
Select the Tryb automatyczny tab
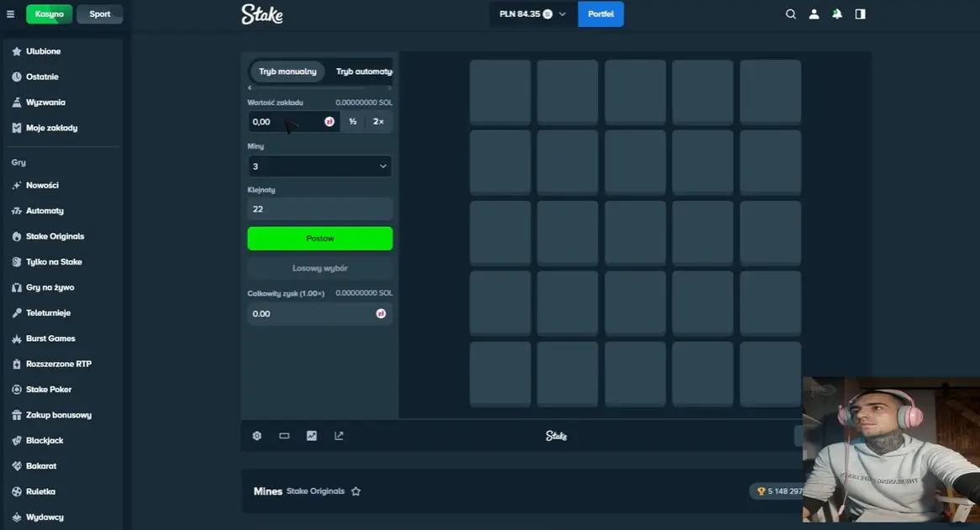tap(362, 71)
